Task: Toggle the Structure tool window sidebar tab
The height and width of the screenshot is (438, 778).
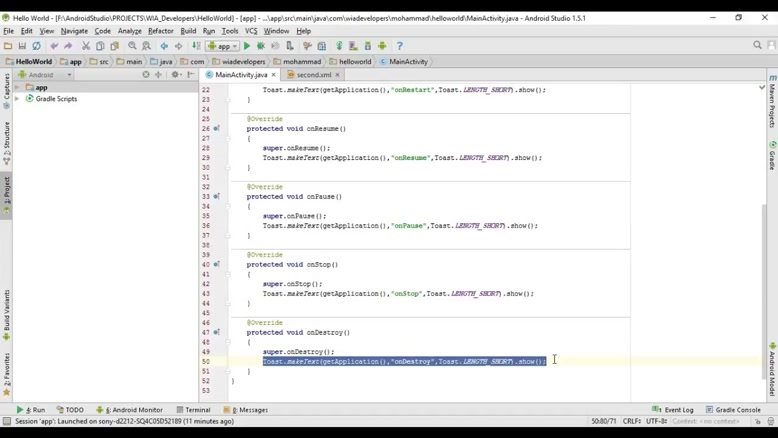Action: tap(6, 136)
